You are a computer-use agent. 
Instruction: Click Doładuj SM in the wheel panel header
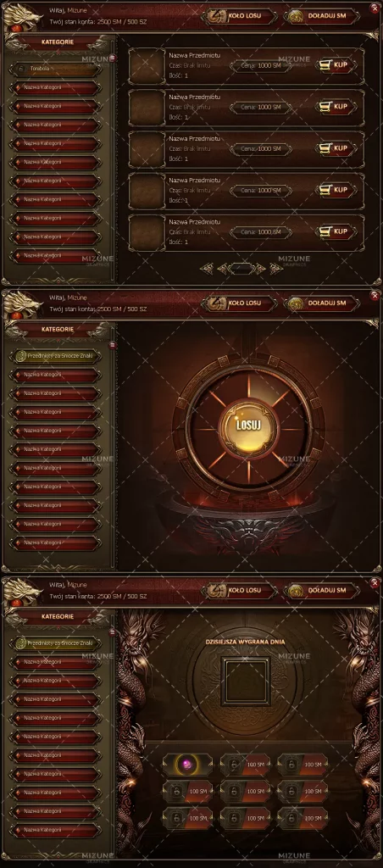tap(322, 303)
